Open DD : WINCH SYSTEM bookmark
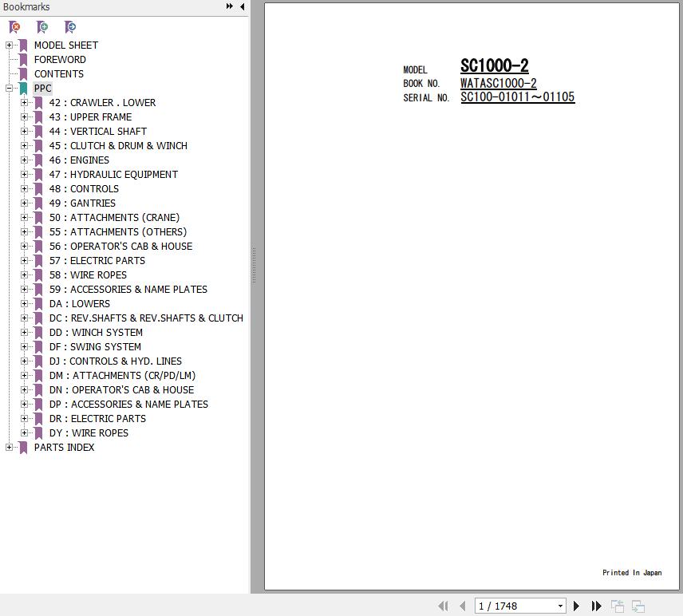 coord(96,333)
